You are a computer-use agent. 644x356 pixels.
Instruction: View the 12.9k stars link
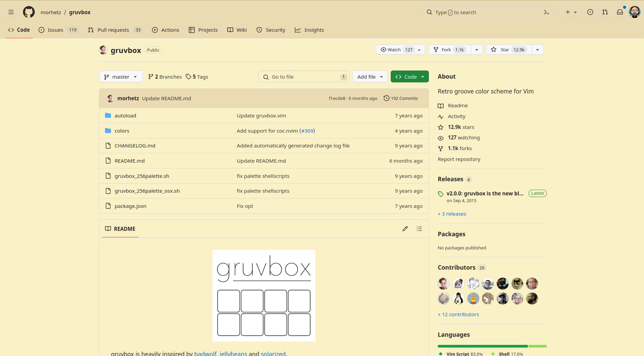coord(461,127)
